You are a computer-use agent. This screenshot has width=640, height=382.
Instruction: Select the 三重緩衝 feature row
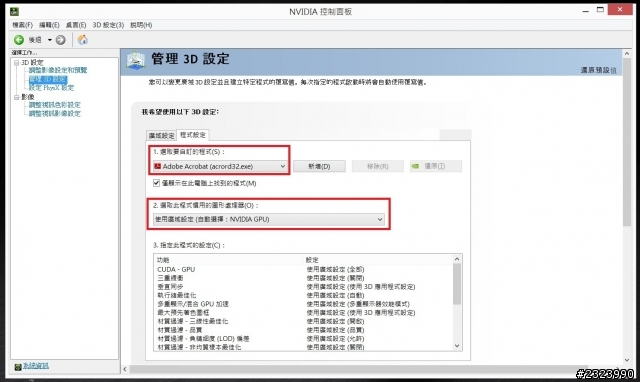point(304,278)
